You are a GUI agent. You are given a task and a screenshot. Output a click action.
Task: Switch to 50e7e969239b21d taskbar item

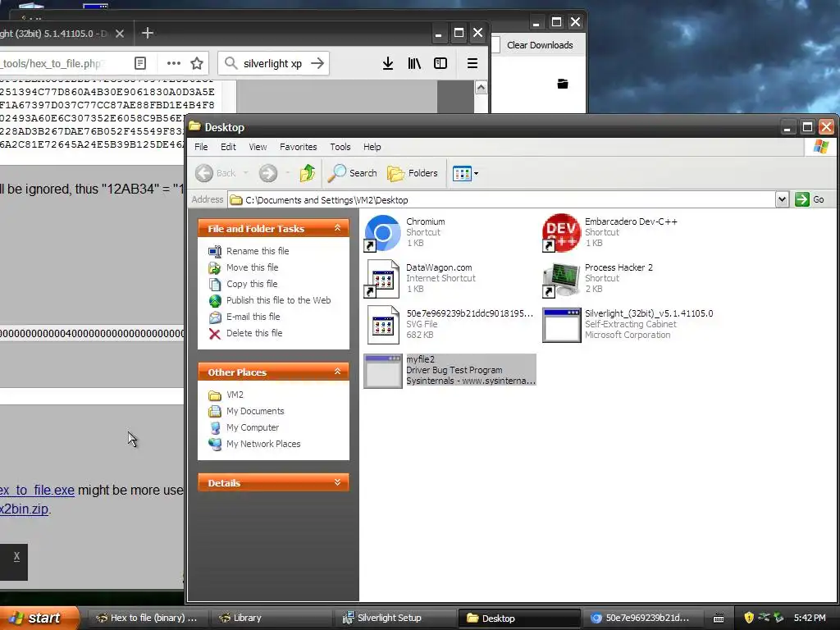click(x=641, y=619)
